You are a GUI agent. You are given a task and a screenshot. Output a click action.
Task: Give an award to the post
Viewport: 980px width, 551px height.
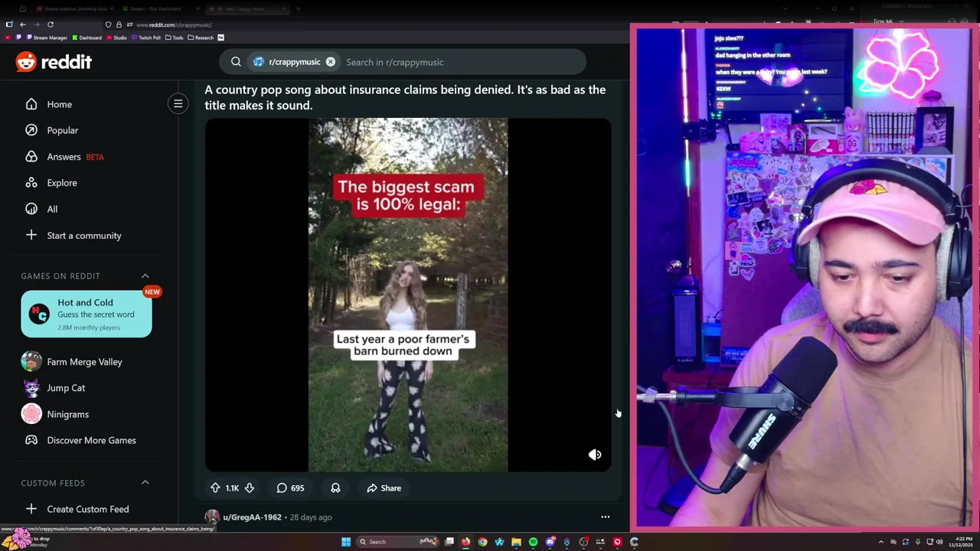point(335,488)
